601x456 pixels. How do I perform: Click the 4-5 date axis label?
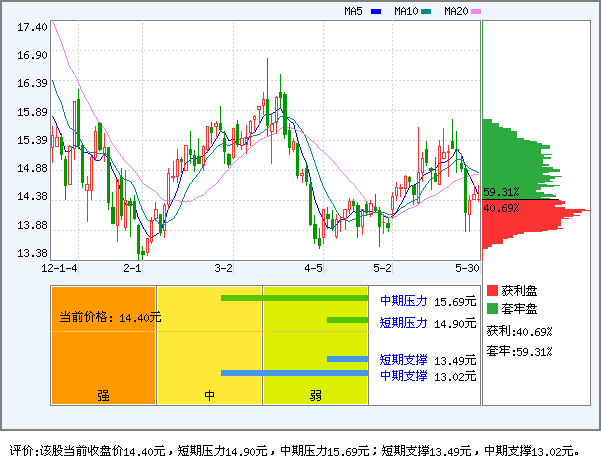[314, 268]
